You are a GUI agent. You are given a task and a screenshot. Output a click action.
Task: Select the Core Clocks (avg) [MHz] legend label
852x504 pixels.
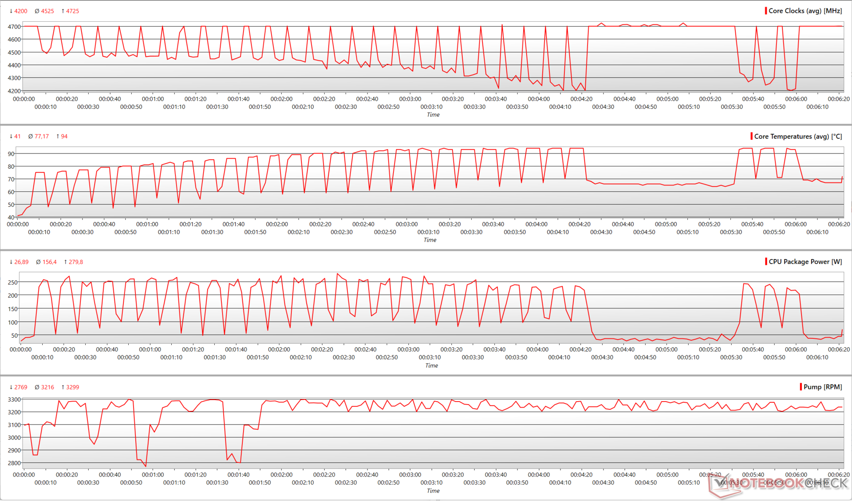coord(805,11)
